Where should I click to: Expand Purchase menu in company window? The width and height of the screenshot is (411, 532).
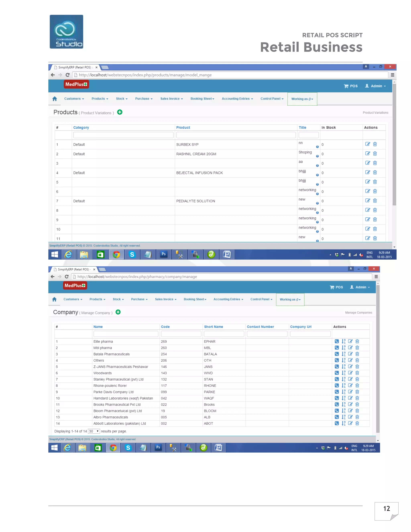click(139, 299)
